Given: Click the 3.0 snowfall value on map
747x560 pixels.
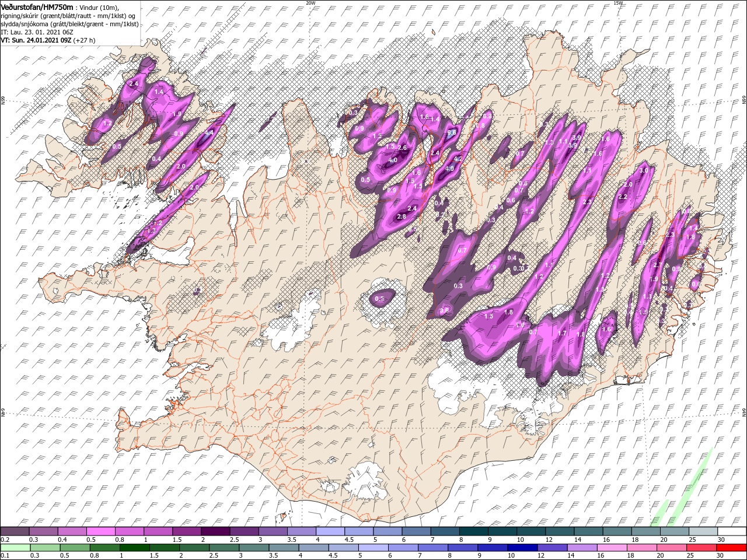Looking at the screenshot, I should click(x=644, y=170).
